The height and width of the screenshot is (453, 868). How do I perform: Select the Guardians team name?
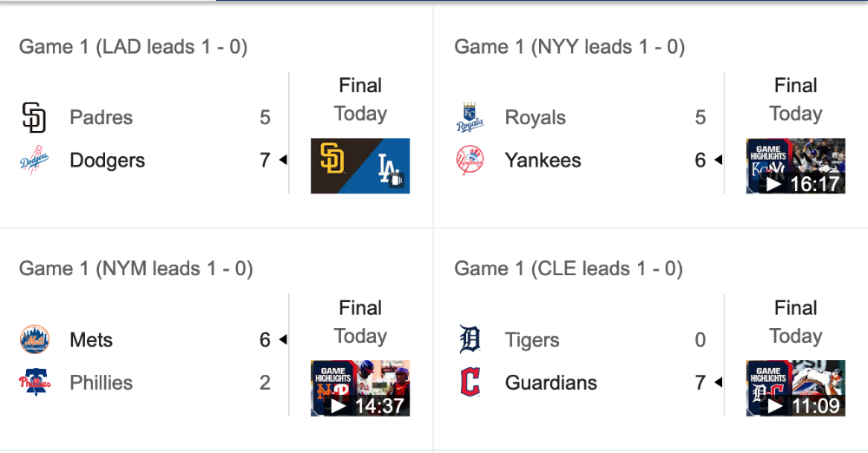pos(551,383)
